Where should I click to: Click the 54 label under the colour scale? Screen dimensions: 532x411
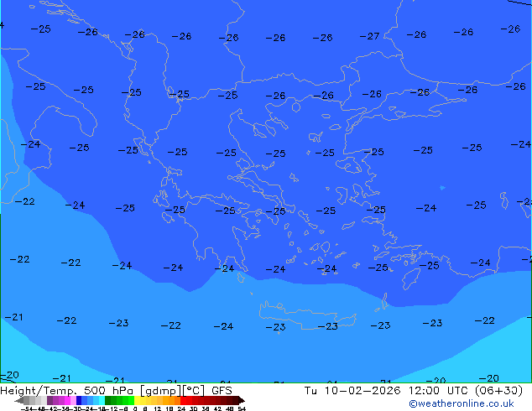coord(242,408)
